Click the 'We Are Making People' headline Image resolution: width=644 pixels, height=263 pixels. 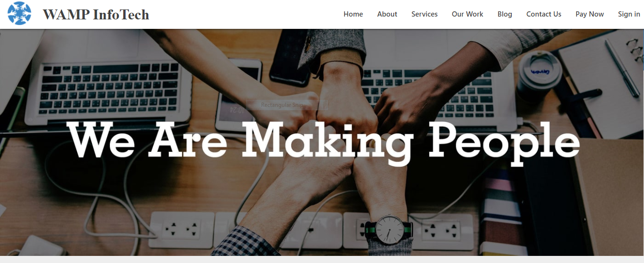(x=324, y=141)
